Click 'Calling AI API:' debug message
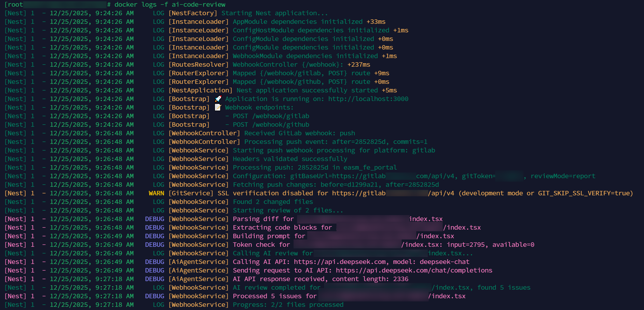 coord(261,262)
